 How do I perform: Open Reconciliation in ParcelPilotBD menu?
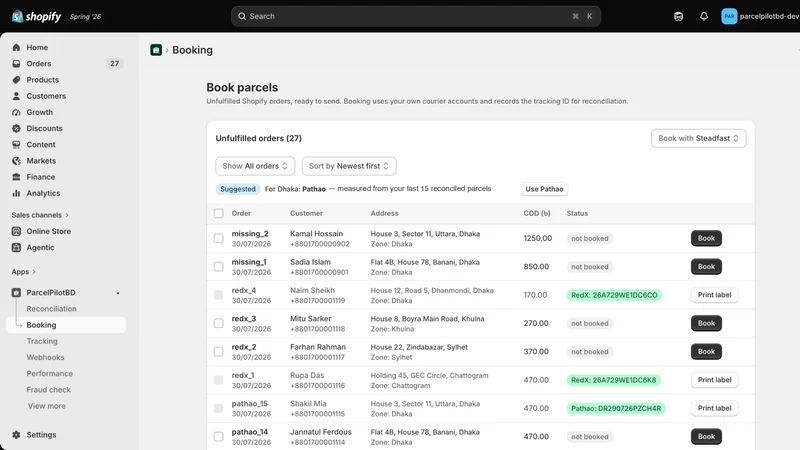[x=52, y=309]
